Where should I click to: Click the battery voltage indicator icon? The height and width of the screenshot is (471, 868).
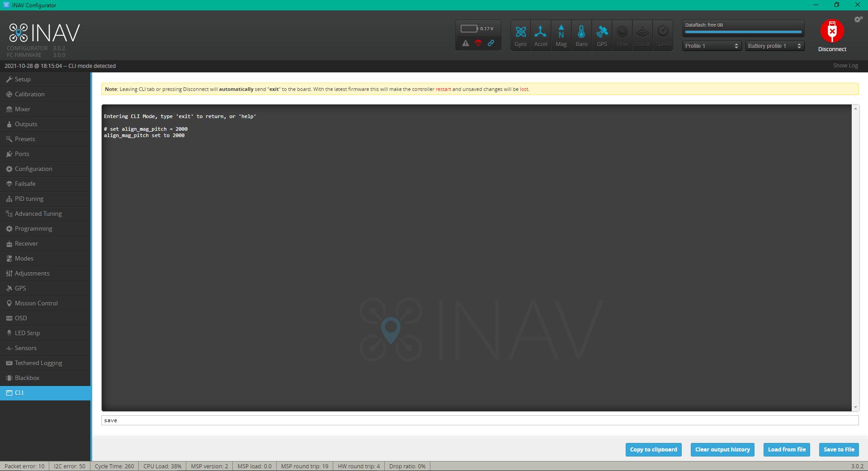pos(469,29)
